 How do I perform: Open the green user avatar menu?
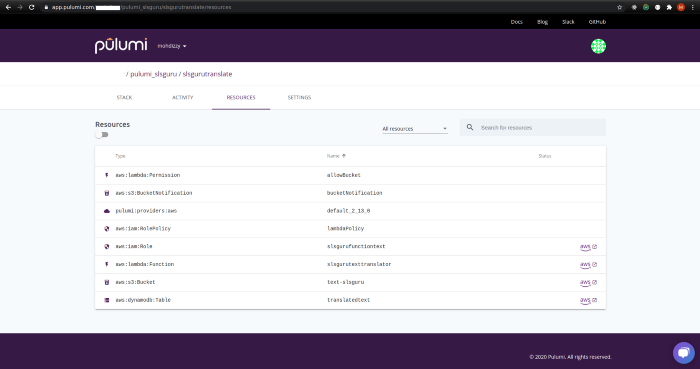point(598,46)
